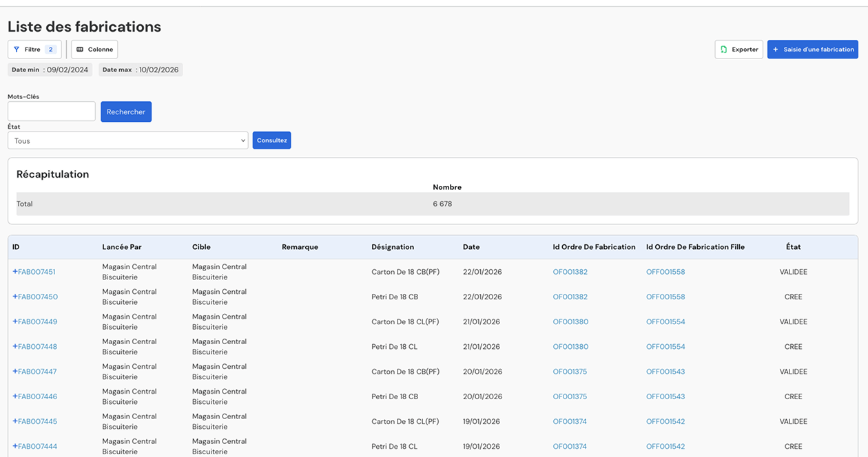Screen dimensions: 868x457
Task: Click the Remarque column header
Action: pos(300,246)
